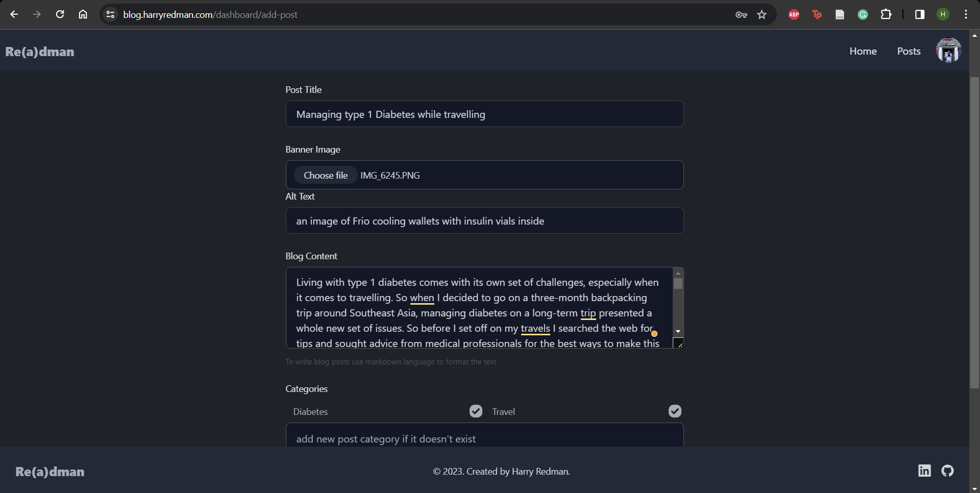
Task: Go back using the navigation arrow
Action: pyautogui.click(x=14, y=14)
